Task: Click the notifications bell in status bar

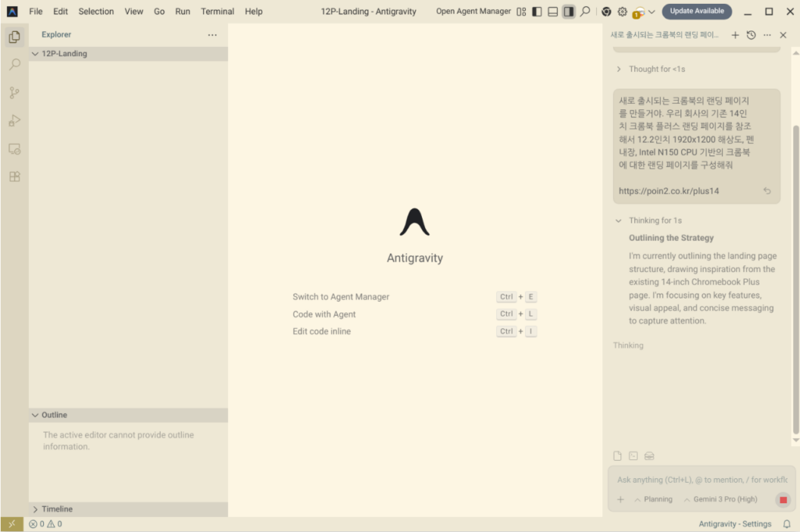Action: click(787, 524)
